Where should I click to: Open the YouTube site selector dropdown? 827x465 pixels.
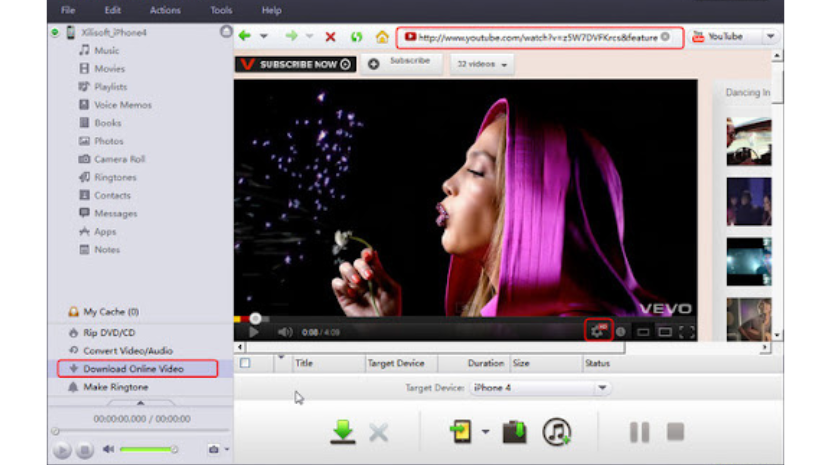[x=771, y=37]
